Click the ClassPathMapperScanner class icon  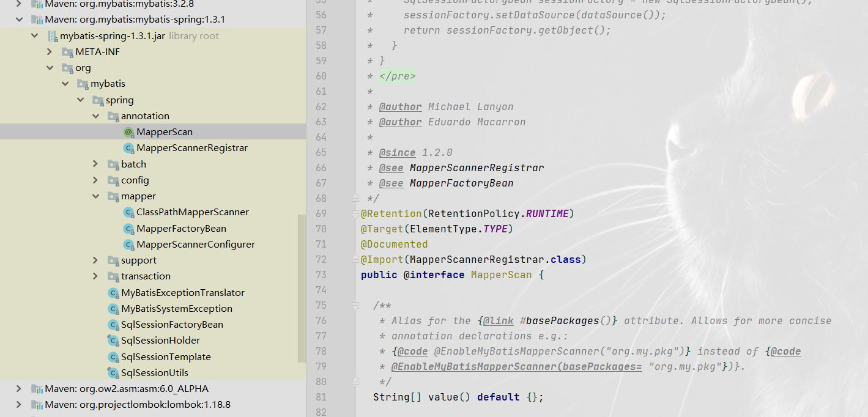point(128,212)
